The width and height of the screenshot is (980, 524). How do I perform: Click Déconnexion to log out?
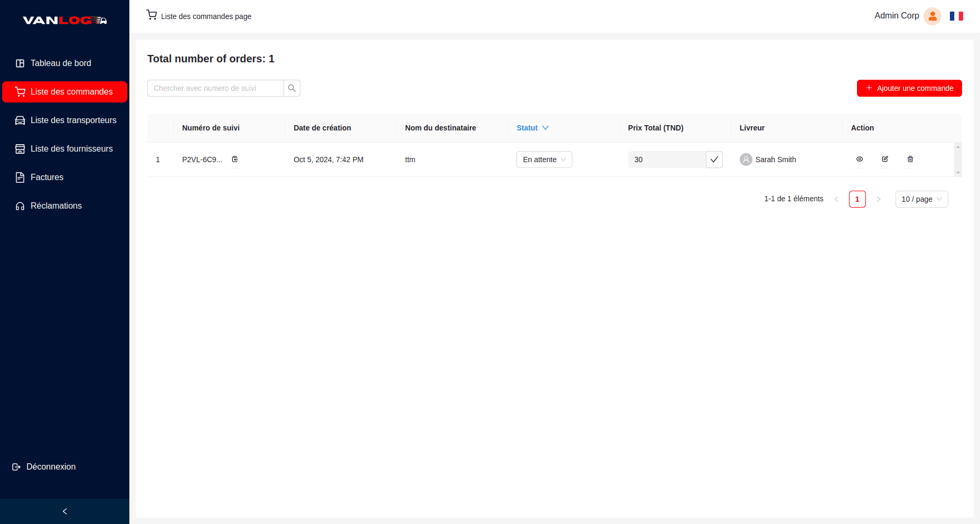(44, 467)
